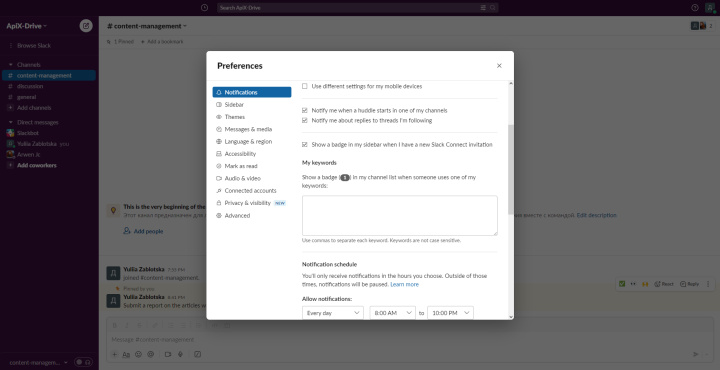Screen dimensions: 720x370
Task: Mention someone with @ icon in composer
Action: pos(151,354)
